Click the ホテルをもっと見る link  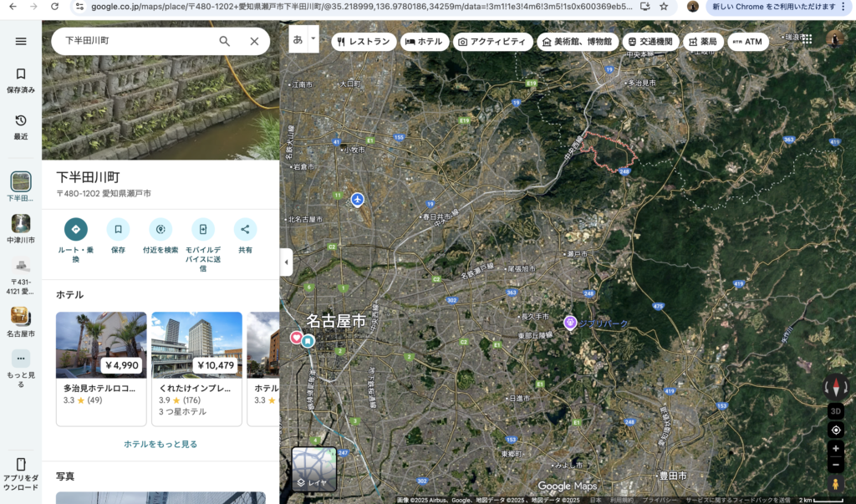[160, 444]
